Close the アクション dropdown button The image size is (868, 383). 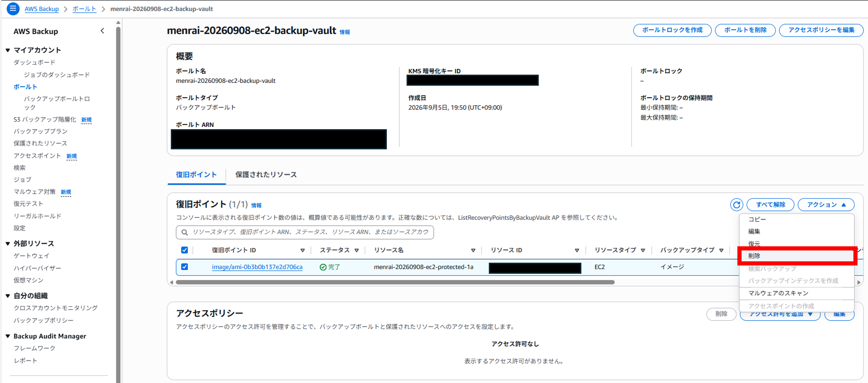tap(826, 204)
